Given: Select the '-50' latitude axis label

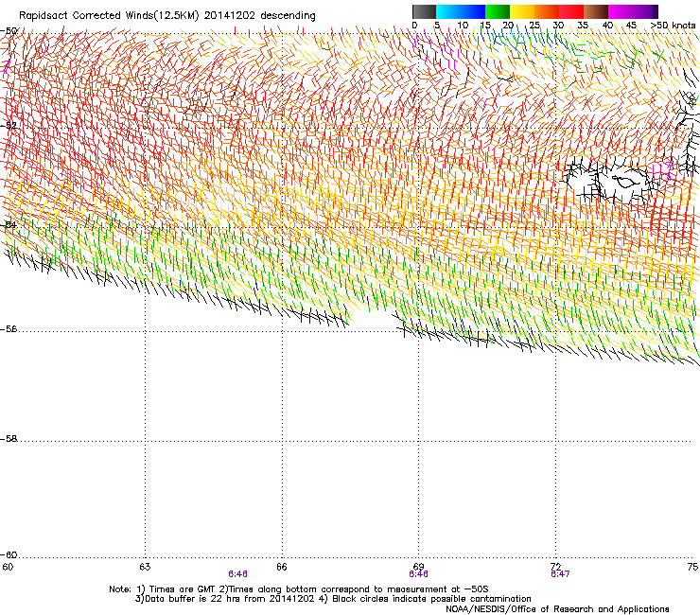Looking at the screenshot, I should point(9,31).
